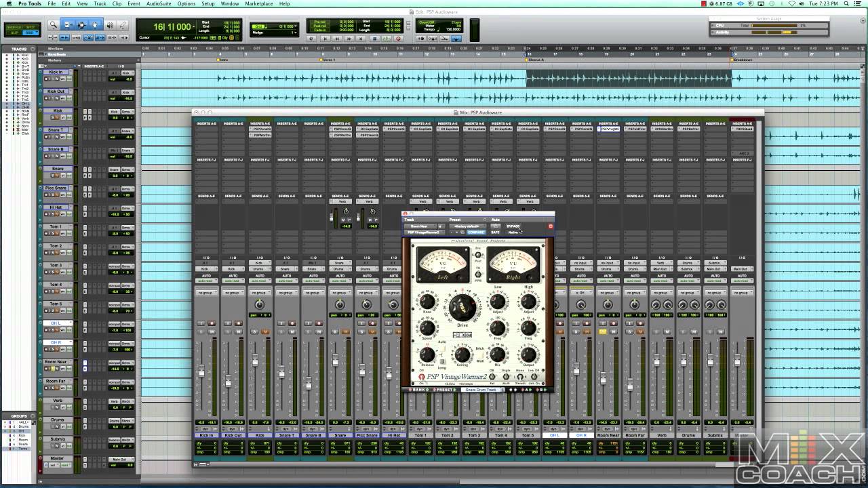Open the Track menu
868x488 pixels.
(100, 3)
